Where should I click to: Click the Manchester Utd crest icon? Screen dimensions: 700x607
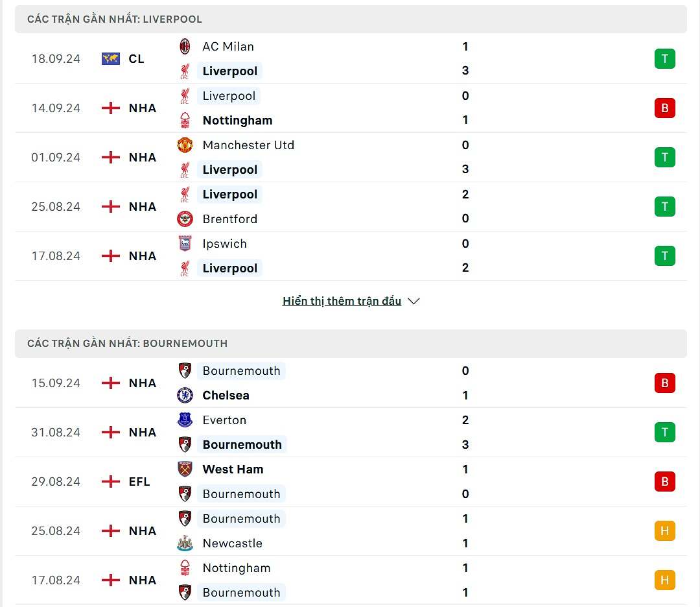coord(185,145)
